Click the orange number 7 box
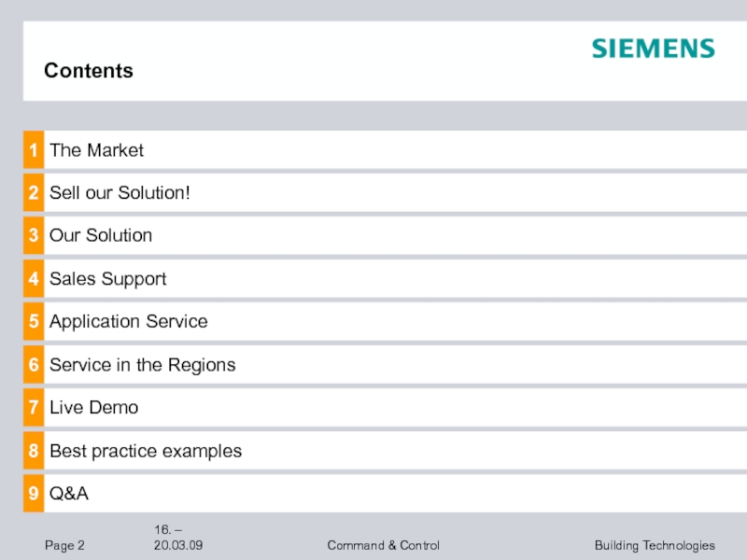The image size is (747, 560). (x=34, y=407)
